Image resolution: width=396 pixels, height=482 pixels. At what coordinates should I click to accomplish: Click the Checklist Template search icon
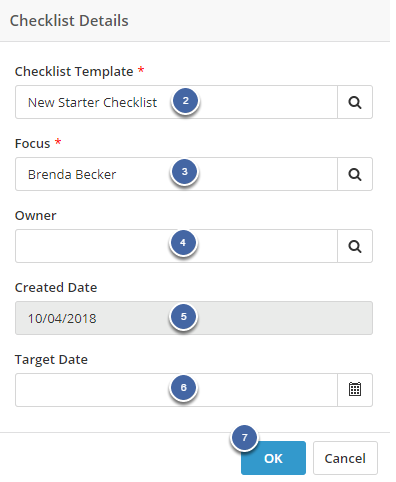click(355, 102)
